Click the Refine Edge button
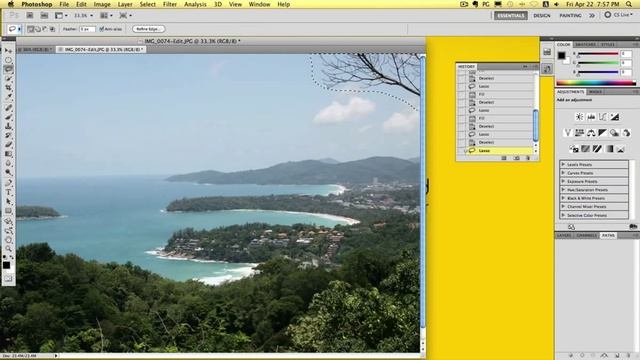640x360 pixels. pyautogui.click(x=149, y=29)
